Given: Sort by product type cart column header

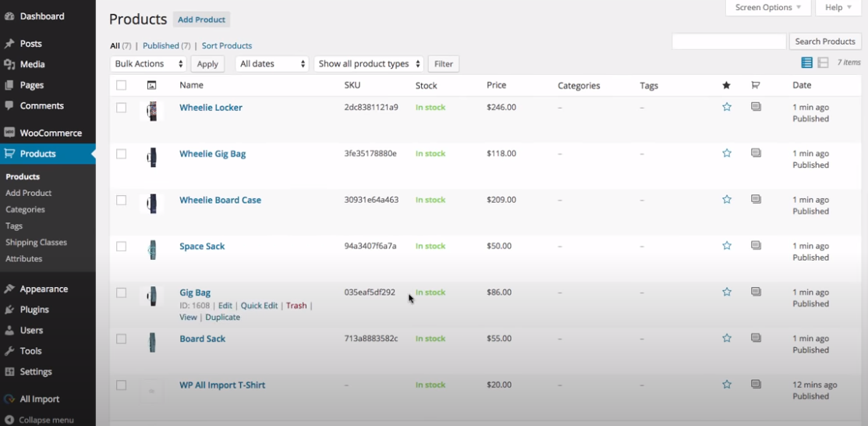Looking at the screenshot, I should 755,85.
